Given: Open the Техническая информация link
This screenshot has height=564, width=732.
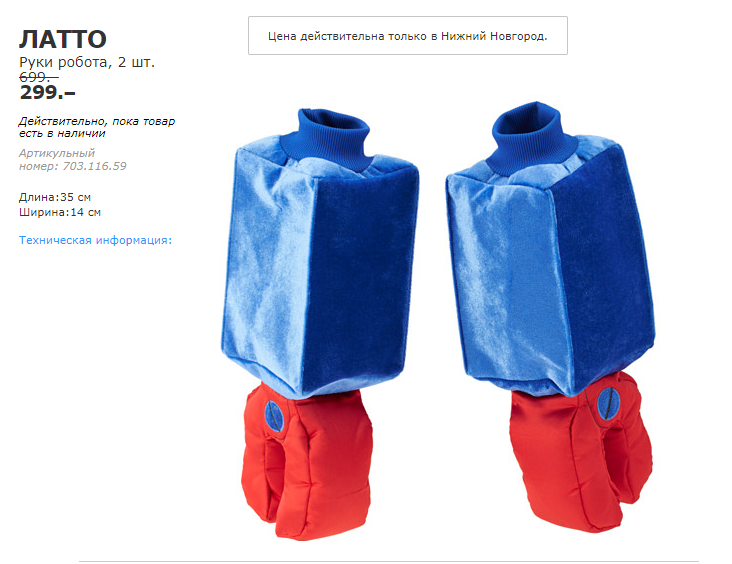Looking at the screenshot, I should (x=95, y=240).
